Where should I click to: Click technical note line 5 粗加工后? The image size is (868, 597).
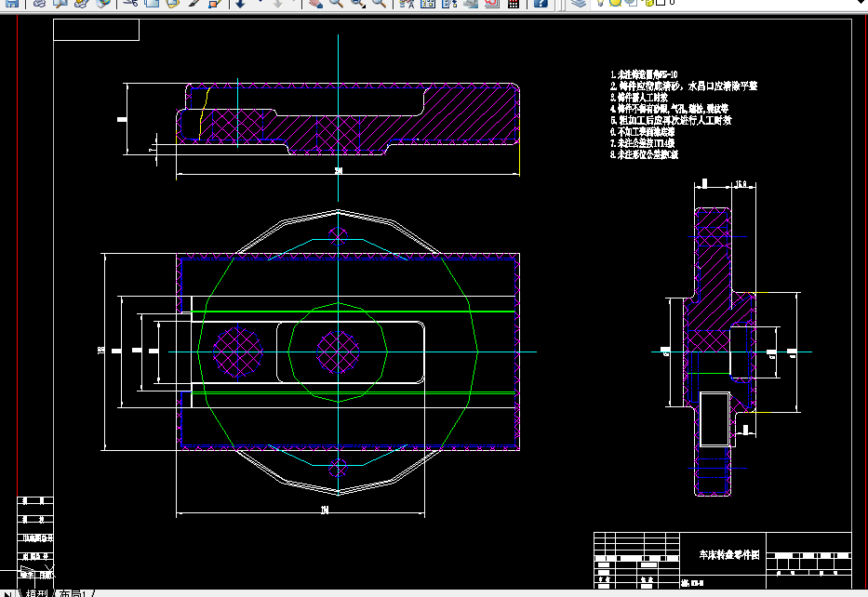671,120
